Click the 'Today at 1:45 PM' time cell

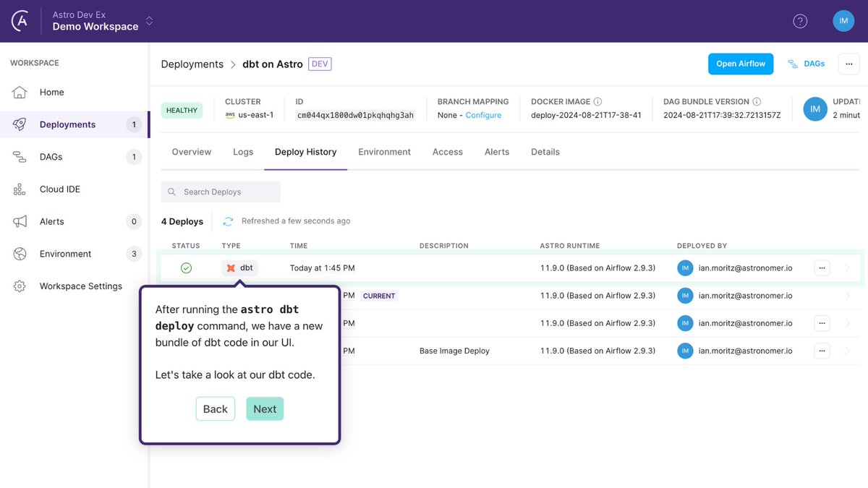323,268
